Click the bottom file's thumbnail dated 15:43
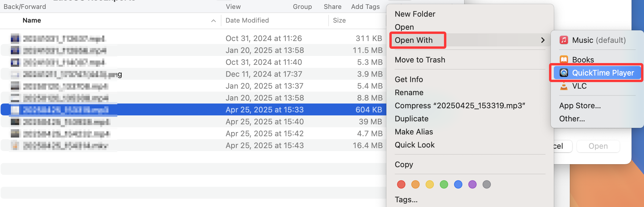The width and height of the screenshot is (644, 207). pos(15,145)
